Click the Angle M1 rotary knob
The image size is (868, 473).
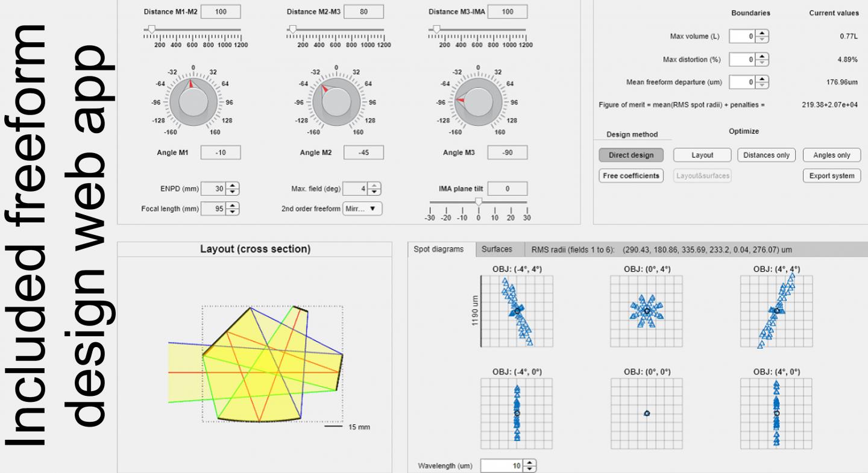193,102
